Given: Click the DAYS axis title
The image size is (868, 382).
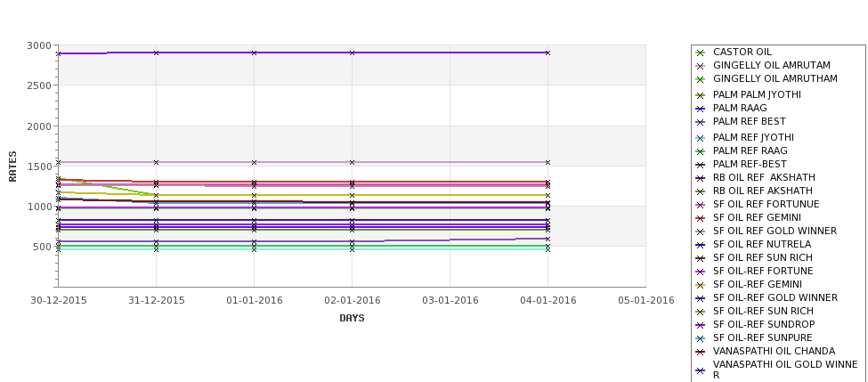Looking at the screenshot, I should pyautogui.click(x=352, y=319).
